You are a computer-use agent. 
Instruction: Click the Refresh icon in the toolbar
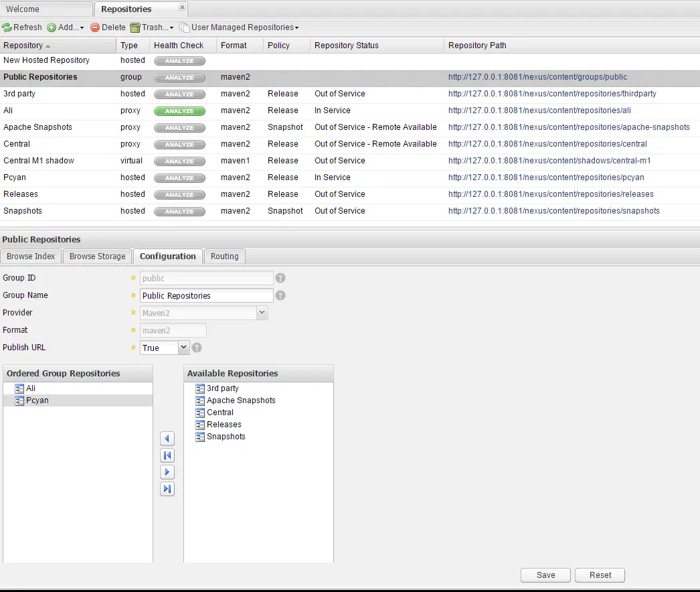7,27
